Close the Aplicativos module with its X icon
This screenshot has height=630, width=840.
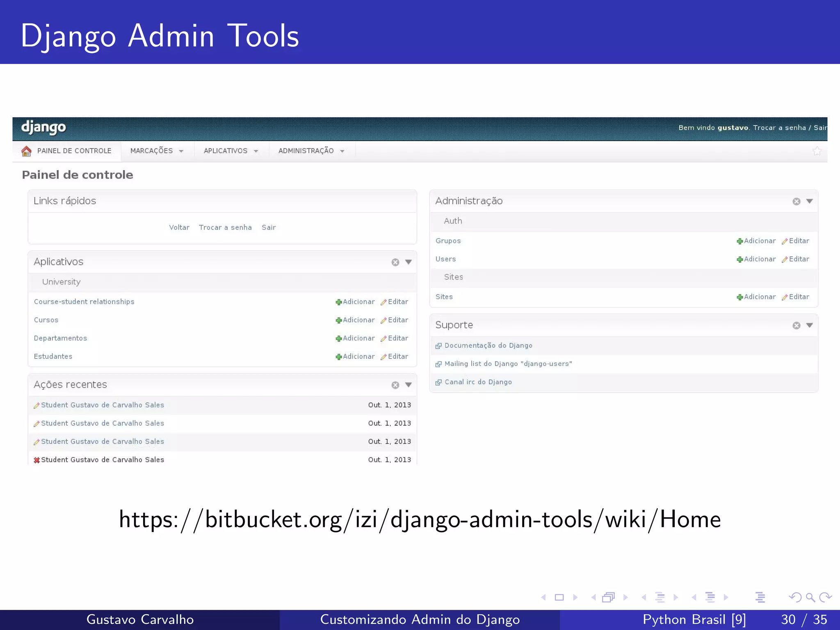point(395,262)
